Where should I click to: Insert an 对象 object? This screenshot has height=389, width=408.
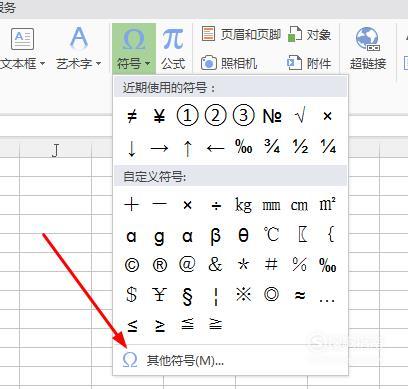pyautogui.click(x=309, y=34)
